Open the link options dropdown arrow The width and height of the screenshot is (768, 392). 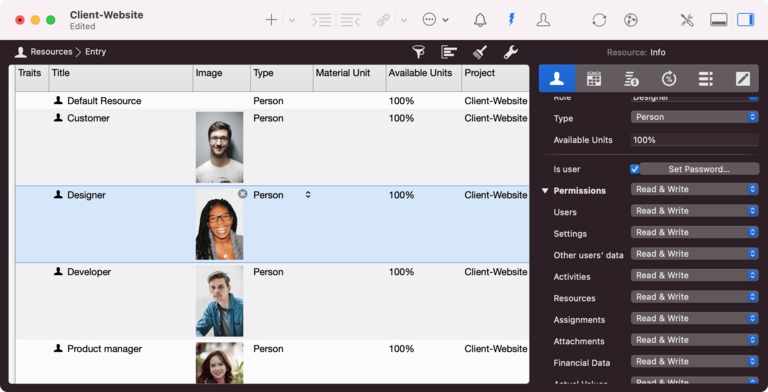click(404, 21)
